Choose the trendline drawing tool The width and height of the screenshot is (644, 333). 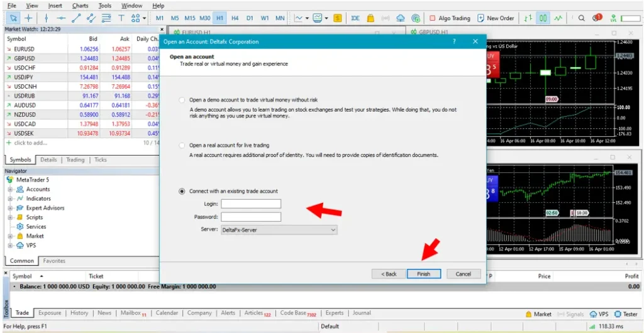pos(76,18)
